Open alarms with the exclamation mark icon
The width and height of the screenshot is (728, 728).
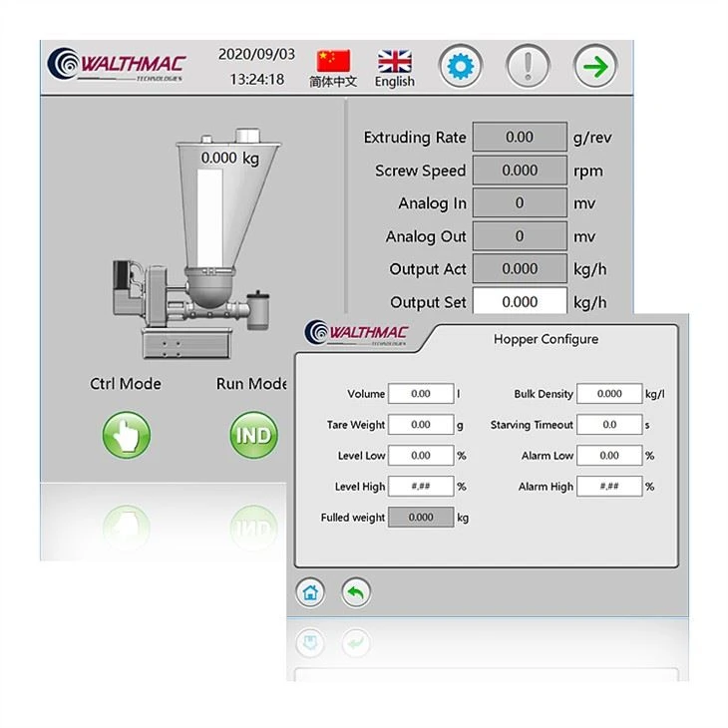tap(528, 67)
